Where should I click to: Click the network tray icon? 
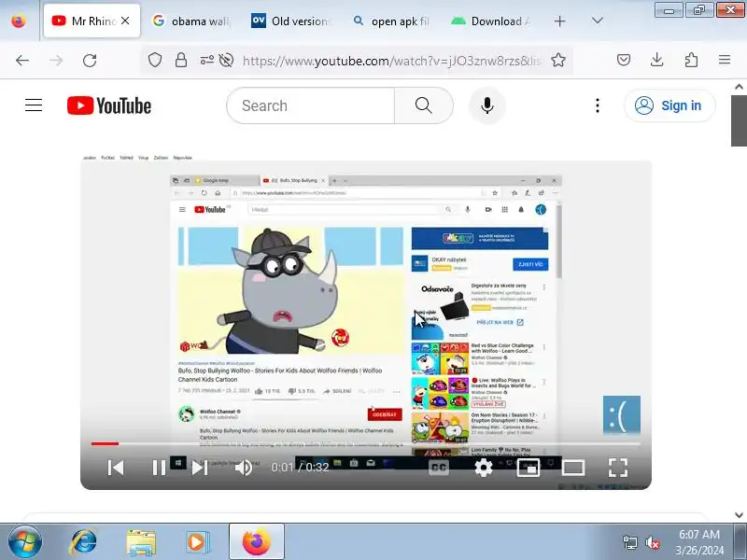[x=629, y=542]
